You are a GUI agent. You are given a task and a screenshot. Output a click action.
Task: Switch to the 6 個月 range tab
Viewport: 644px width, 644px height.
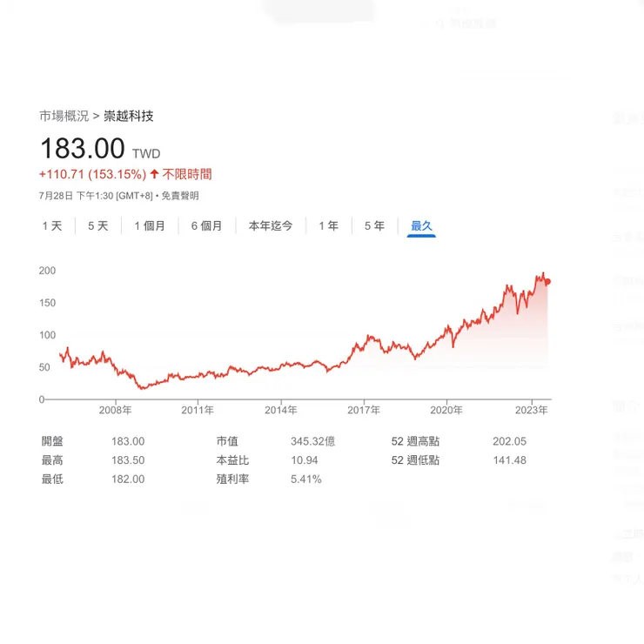207,226
